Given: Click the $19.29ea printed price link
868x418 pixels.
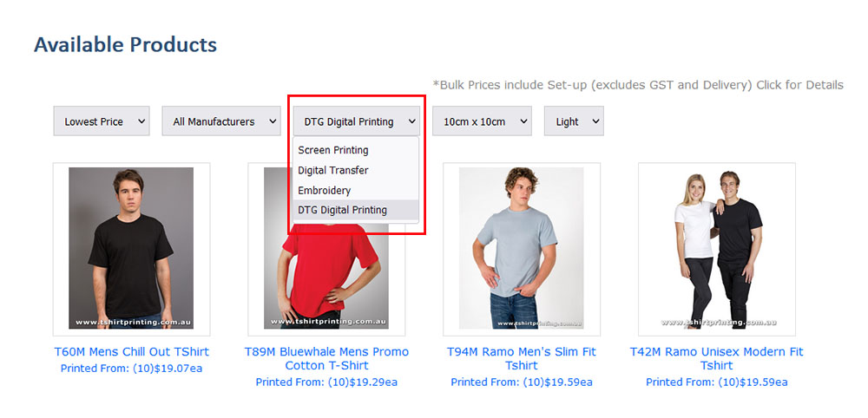Looking at the screenshot, I should point(326,382).
